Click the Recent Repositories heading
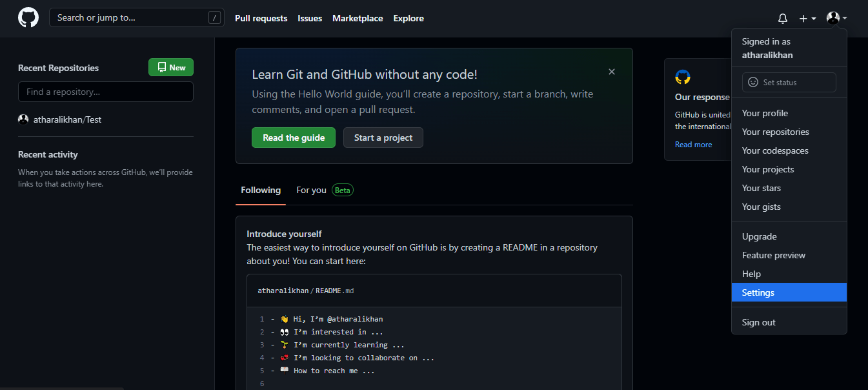 [58, 68]
